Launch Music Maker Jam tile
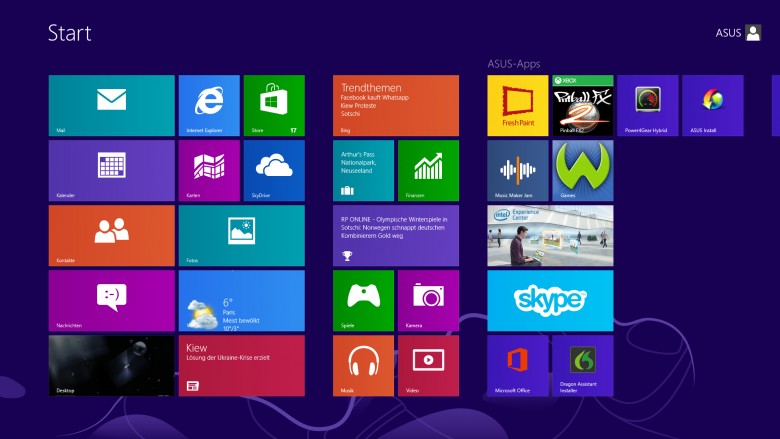The width and height of the screenshot is (780, 439). tap(518, 171)
